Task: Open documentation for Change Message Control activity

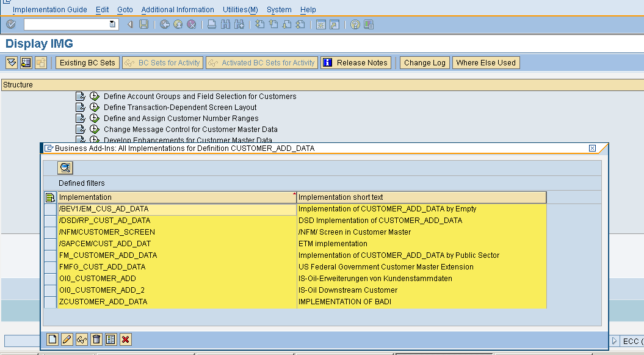Action: 81,128
